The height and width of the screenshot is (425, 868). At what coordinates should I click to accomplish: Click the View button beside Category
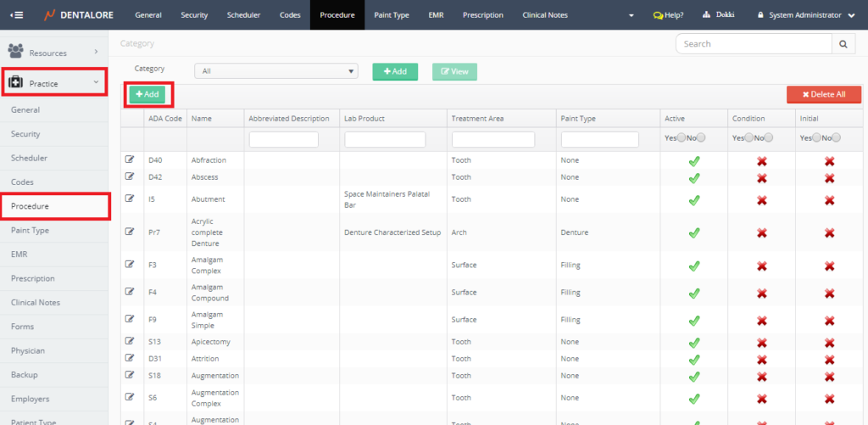tap(454, 72)
